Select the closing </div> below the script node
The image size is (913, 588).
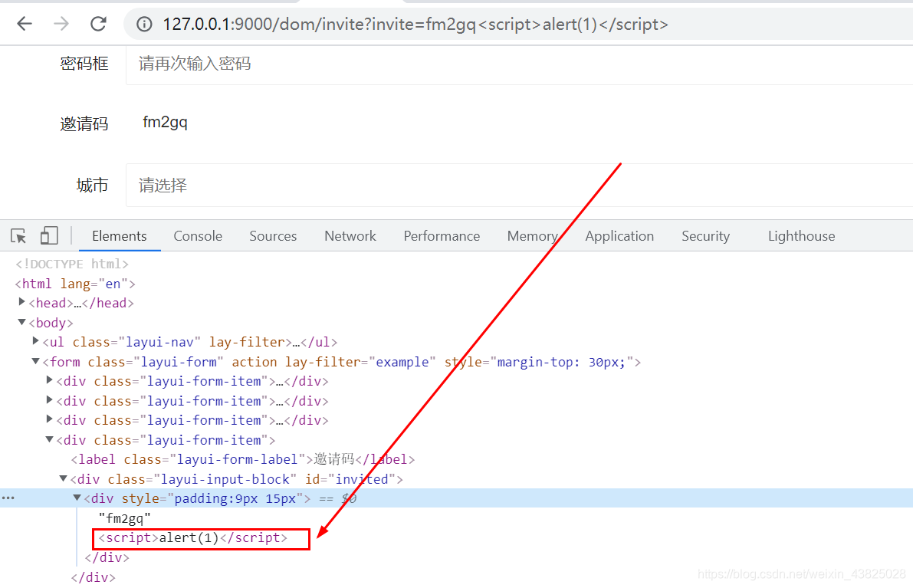107,557
